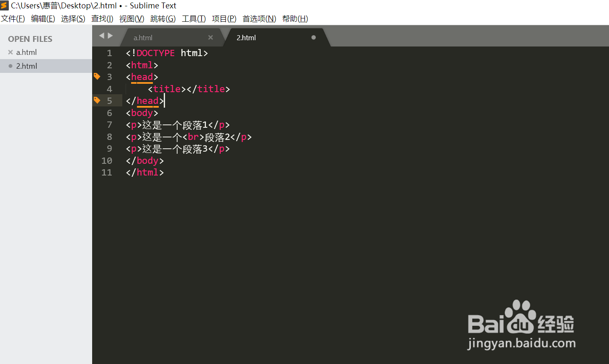Click line number 11 in the gutter
The image size is (609, 364).
(x=107, y=173)
